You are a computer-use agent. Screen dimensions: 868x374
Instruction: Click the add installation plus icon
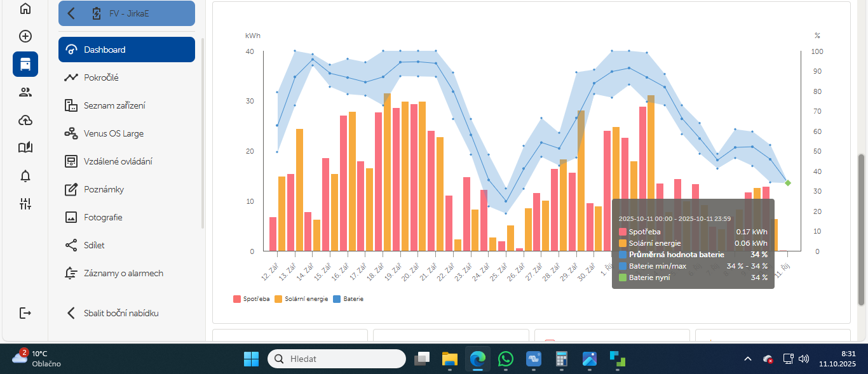point(25,36)
